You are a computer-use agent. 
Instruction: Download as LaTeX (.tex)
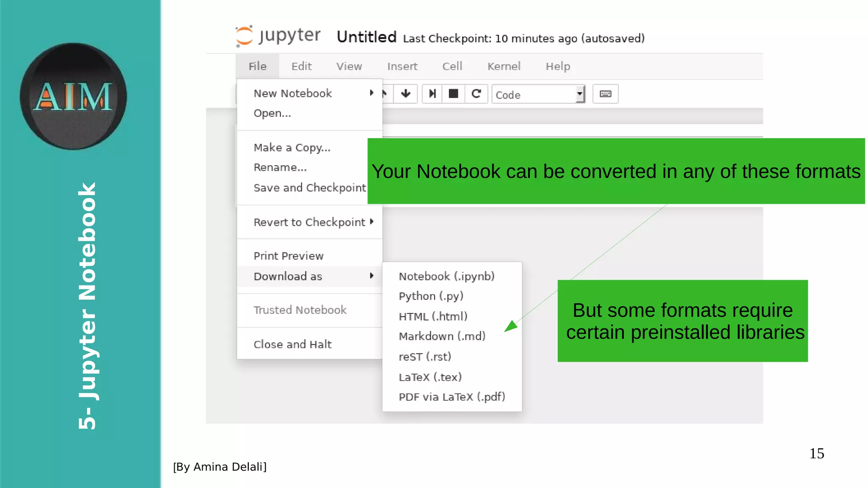point(452,377)
